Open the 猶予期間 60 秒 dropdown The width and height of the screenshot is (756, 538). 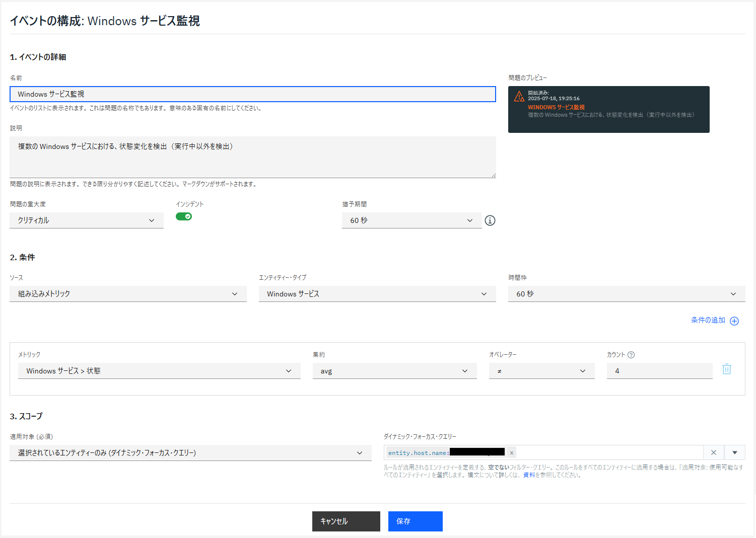point(412,220)
